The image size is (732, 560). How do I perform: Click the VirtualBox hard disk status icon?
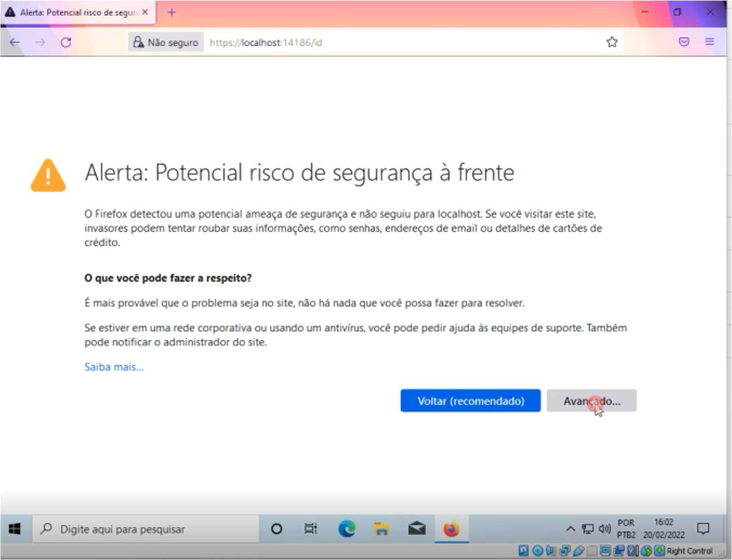click(523, 551)
